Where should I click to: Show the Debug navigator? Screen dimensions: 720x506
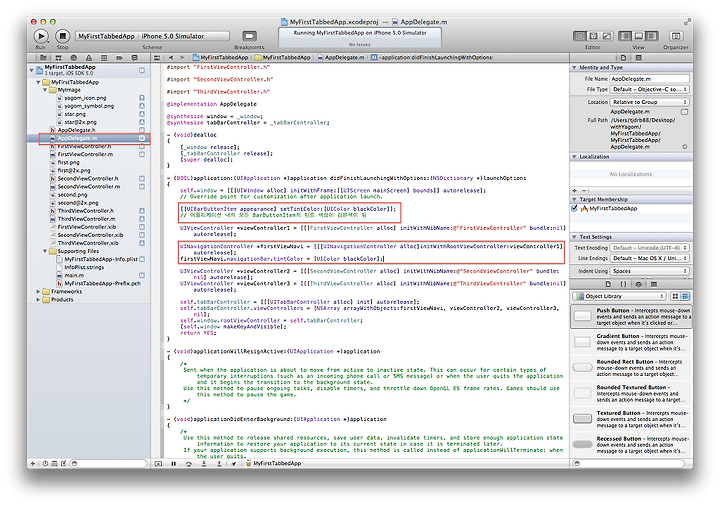point(104,58)
